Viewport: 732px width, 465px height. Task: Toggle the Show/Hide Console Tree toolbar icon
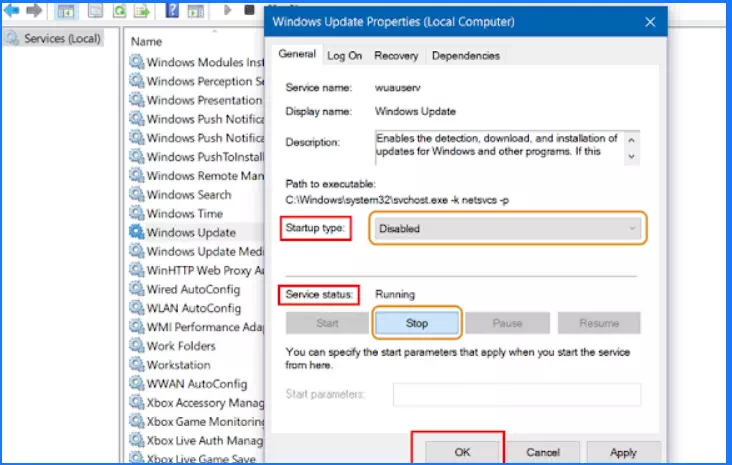pyautogui.click(x=65, y=11)
